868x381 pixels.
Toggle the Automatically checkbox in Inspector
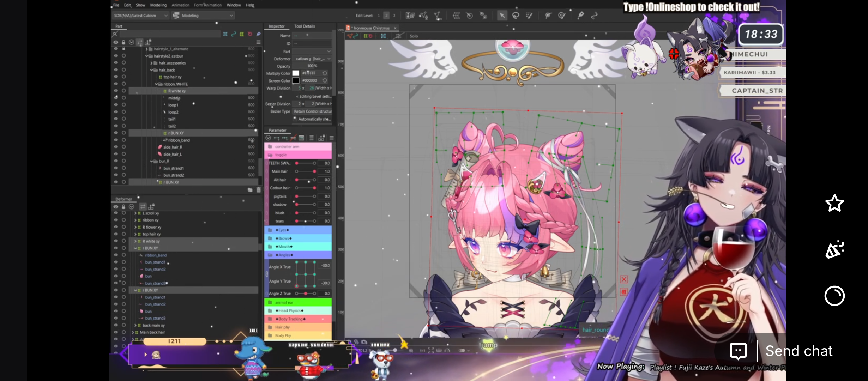pyautogui.click(x=295, y=119)
